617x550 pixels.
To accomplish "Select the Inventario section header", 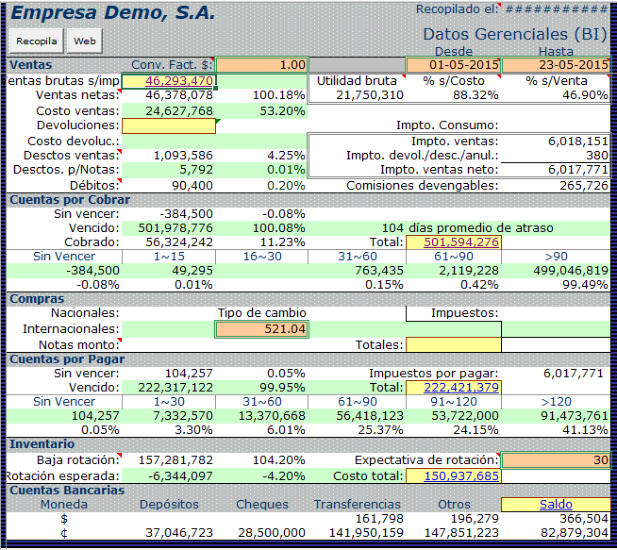I will (41, 444).
